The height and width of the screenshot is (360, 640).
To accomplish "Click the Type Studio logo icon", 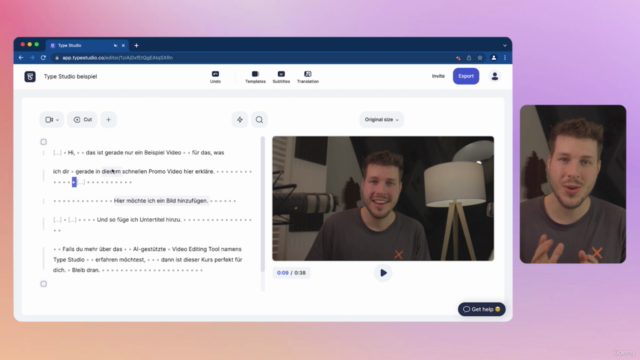I will [x=30, y=76].
